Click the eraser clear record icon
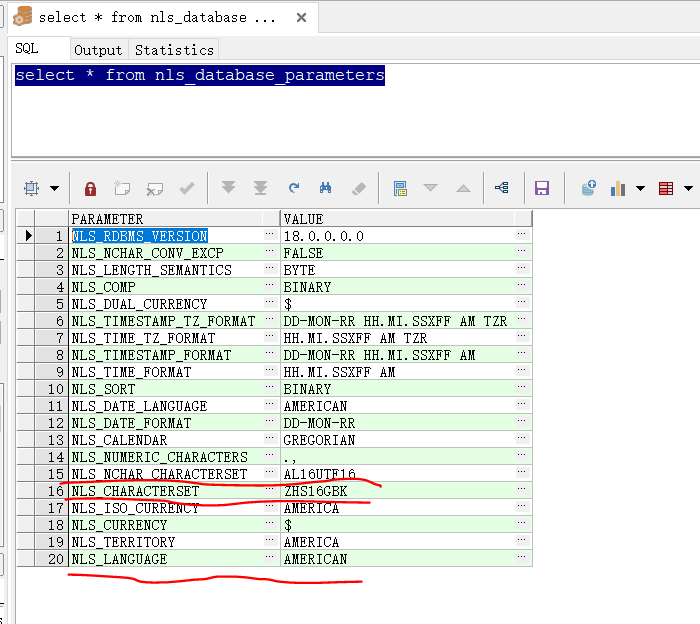 pos(358,189)
